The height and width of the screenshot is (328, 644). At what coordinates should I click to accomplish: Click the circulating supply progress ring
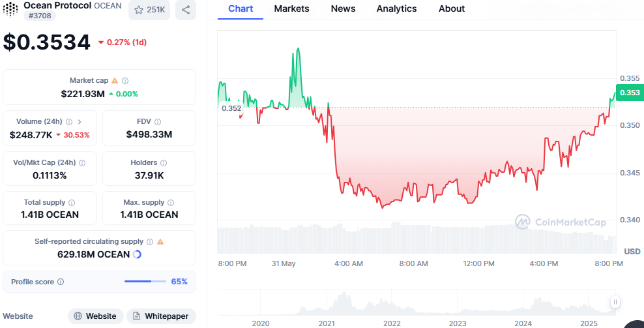coord(137,254)
